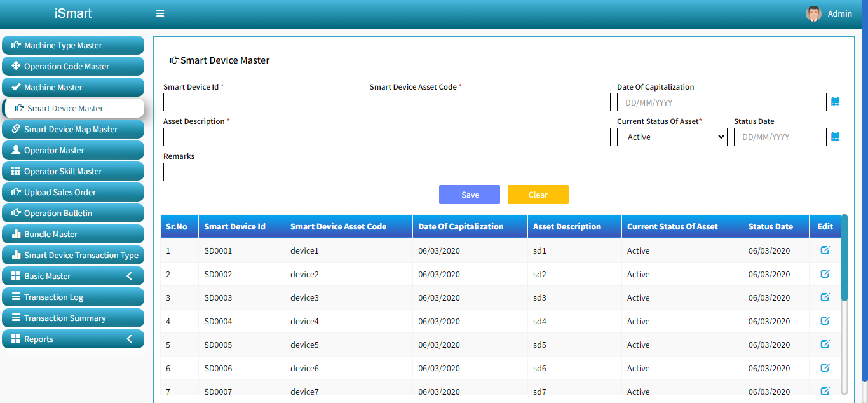The image size is (868, 403).
Task: Open Transaction Summary from sidebar
Action: 73,318
